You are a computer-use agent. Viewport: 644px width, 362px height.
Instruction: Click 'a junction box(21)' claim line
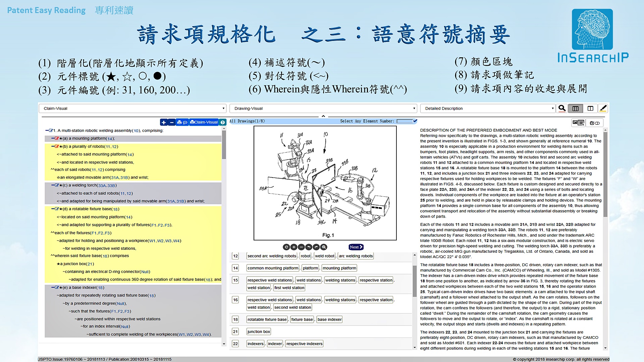point(75,264)
